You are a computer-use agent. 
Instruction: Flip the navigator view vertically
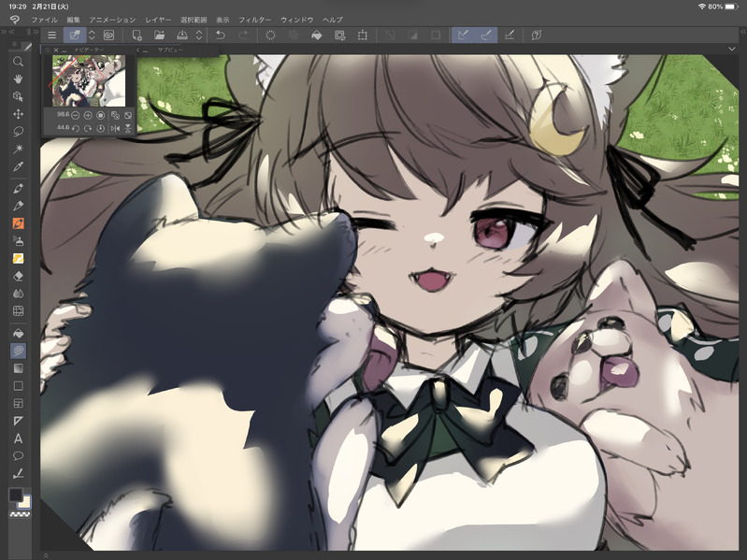128,129
